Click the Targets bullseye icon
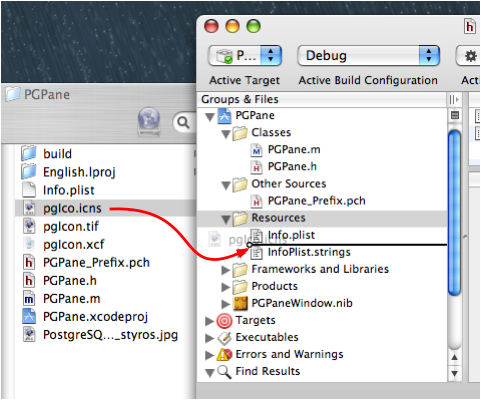Screen dimensions: 481x401 pos(224,321)
